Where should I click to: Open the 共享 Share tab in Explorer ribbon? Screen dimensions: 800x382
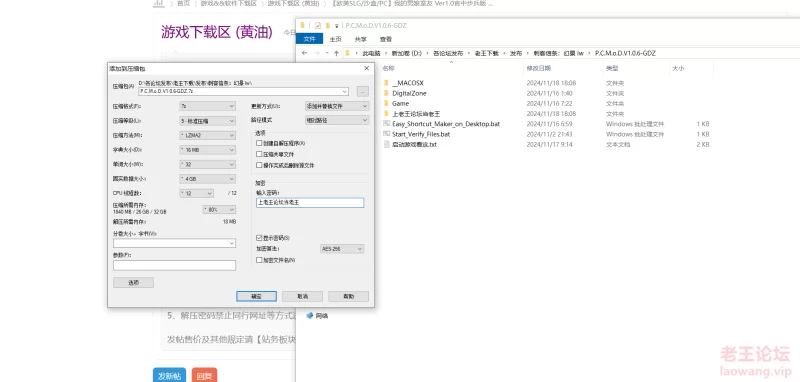pyautogui.click(x=361, y=39)
